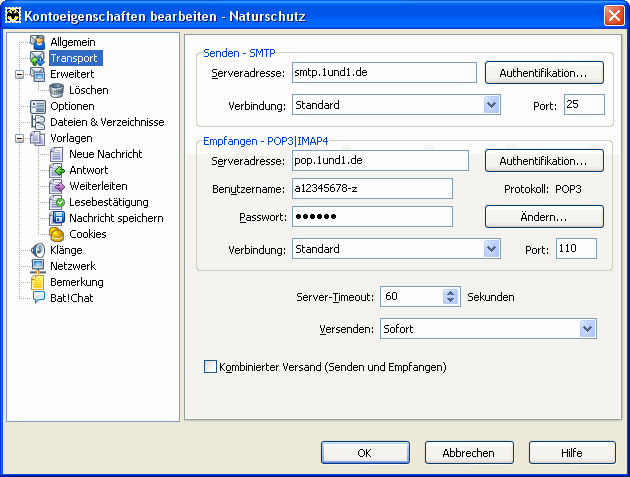Click the POP3 Port field showing 110
This screenshot has height=477, width=630.
(x=576, y=248)
